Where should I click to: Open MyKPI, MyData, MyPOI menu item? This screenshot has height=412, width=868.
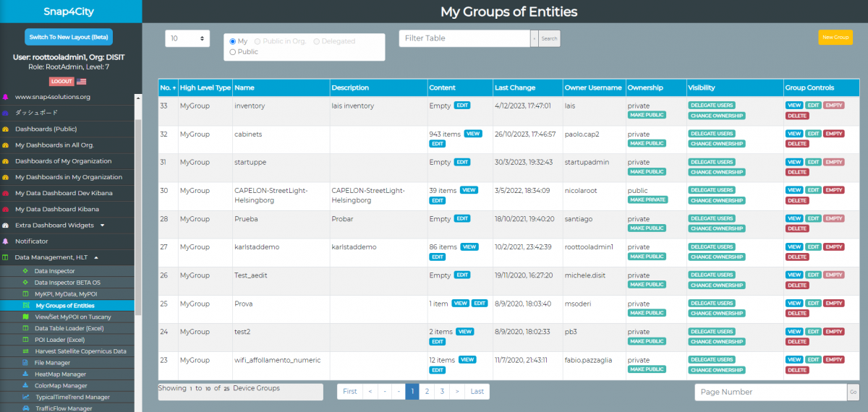pos(64,294)
